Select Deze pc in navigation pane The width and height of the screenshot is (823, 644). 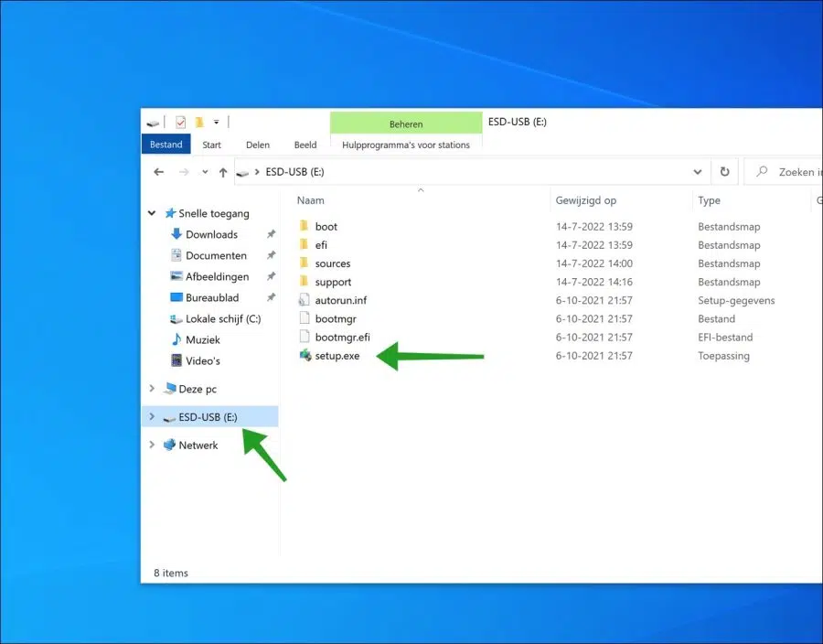198,389
